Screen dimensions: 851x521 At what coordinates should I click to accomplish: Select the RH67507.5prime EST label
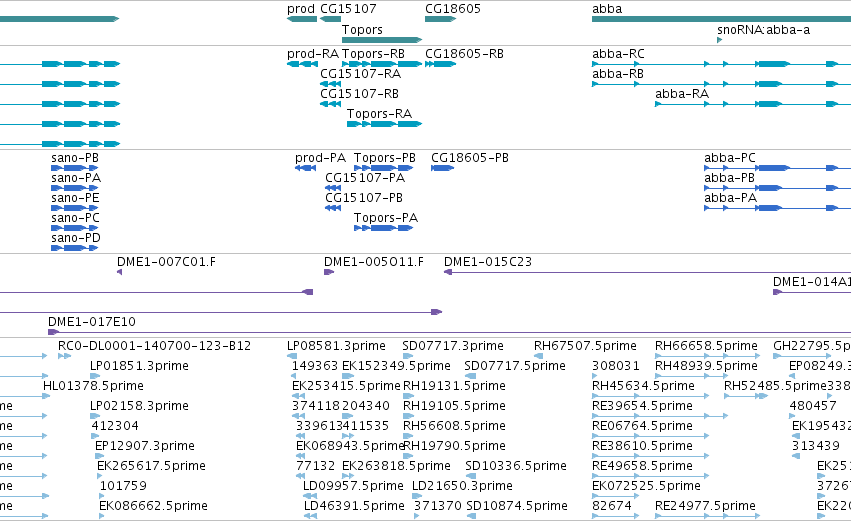[585, 347]
